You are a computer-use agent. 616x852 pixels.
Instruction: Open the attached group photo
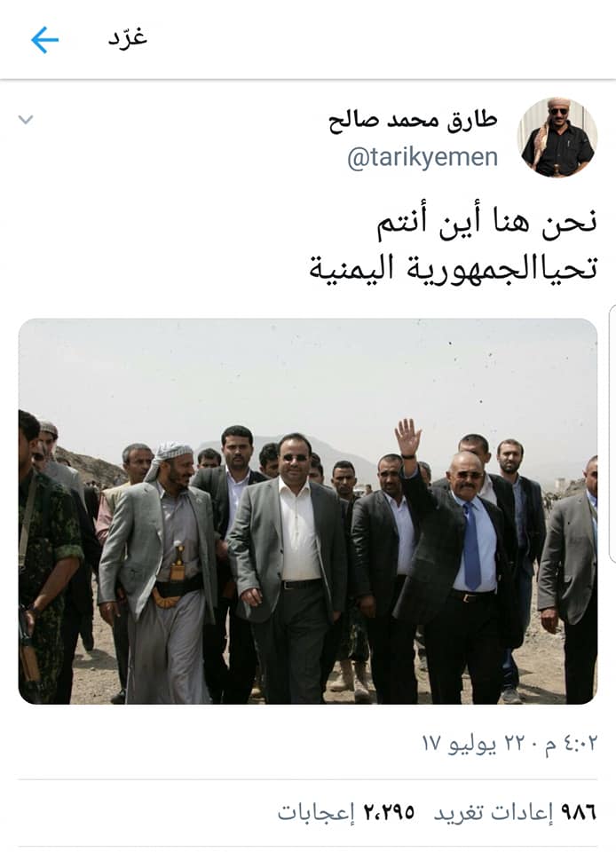coord(308,511)
